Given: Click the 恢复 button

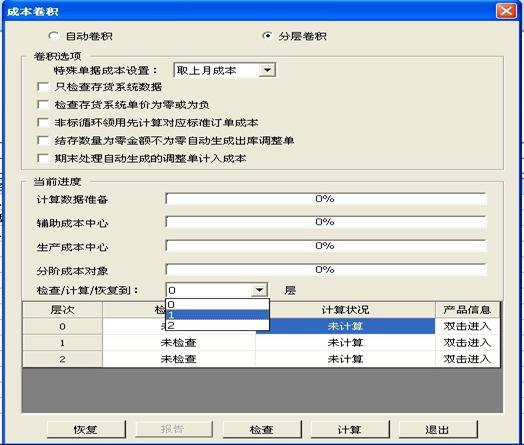Looking at the screenshot, I should point(86,429).
